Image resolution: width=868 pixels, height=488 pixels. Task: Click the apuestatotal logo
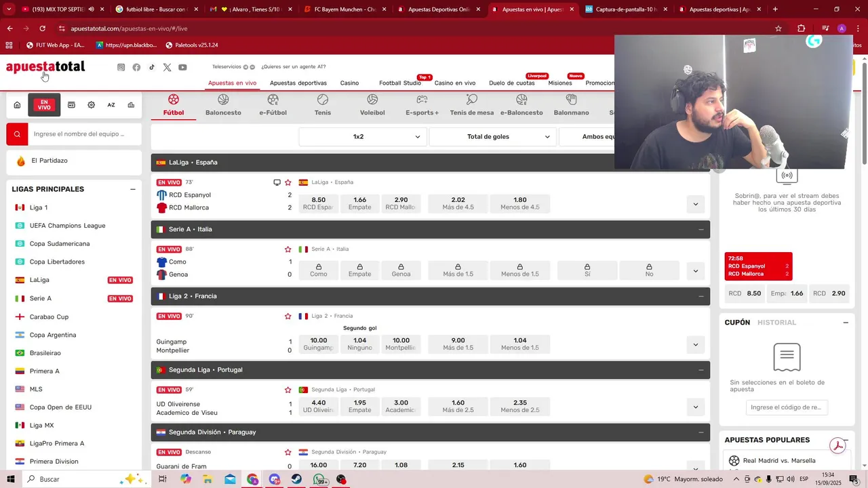45,67
